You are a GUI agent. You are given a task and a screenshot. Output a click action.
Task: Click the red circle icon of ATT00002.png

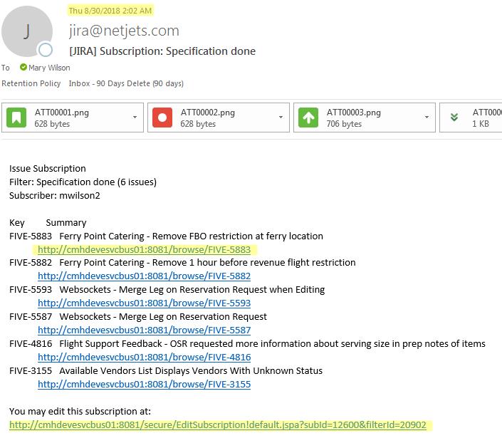click(x=162, y=118)
